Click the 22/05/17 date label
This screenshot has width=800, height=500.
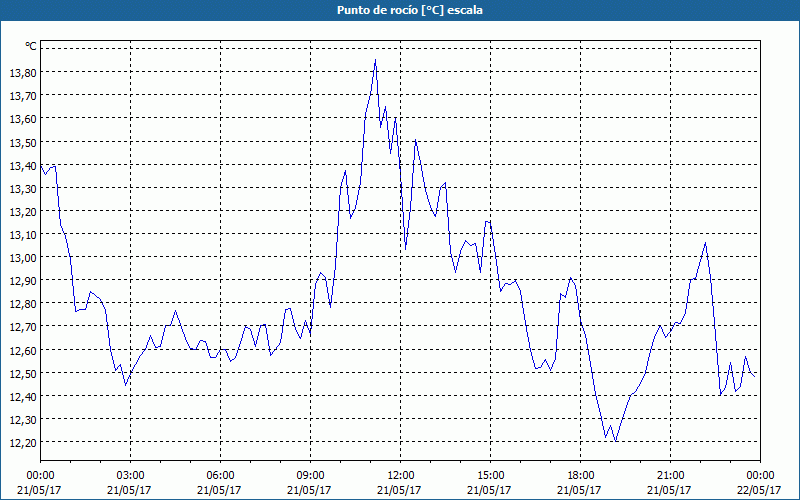759,490
